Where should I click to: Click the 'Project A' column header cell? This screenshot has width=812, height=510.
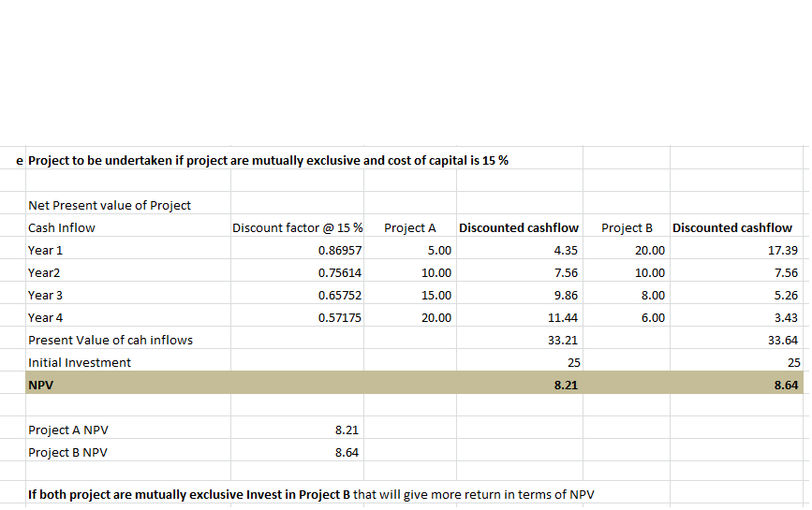410,227
